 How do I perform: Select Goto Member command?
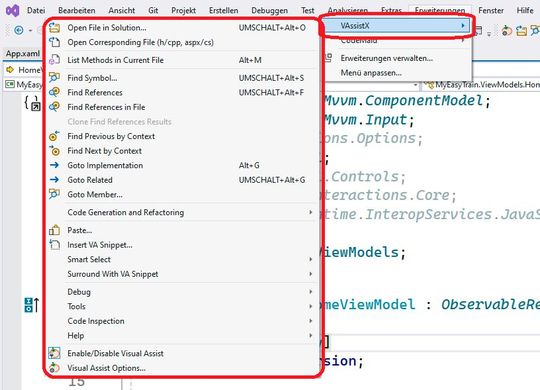pyautogui.click(x=181, y=194)
